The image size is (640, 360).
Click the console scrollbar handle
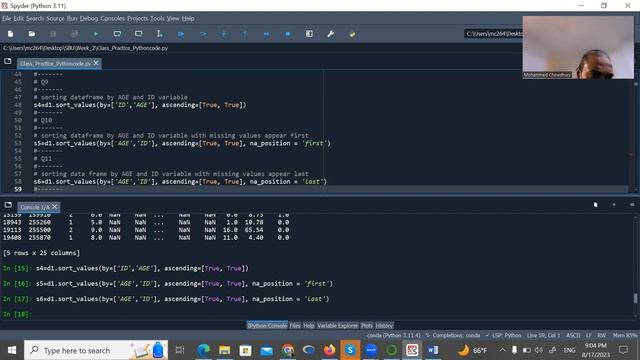point(635,298)
